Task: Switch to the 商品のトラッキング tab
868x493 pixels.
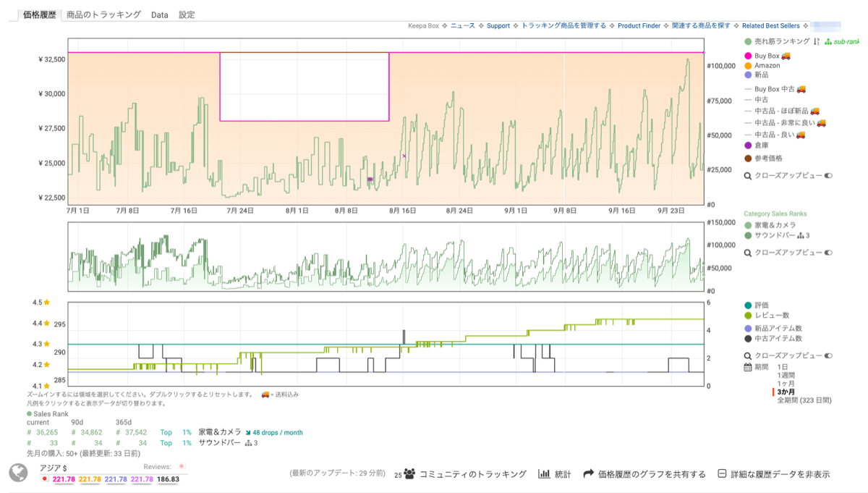Action: (x=103, y=14)
